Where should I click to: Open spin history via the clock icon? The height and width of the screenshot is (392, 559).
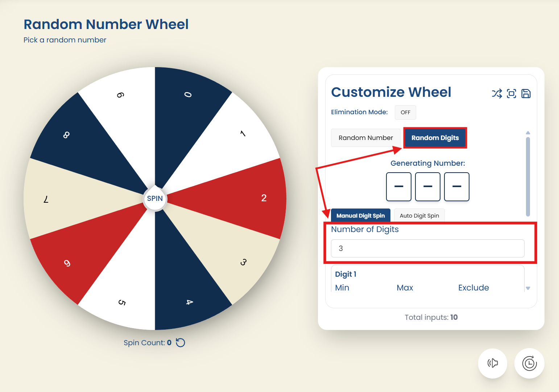529,363
